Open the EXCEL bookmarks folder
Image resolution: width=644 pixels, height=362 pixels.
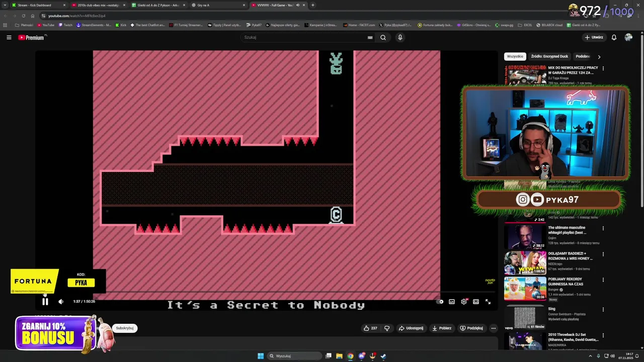coord(525,25)
